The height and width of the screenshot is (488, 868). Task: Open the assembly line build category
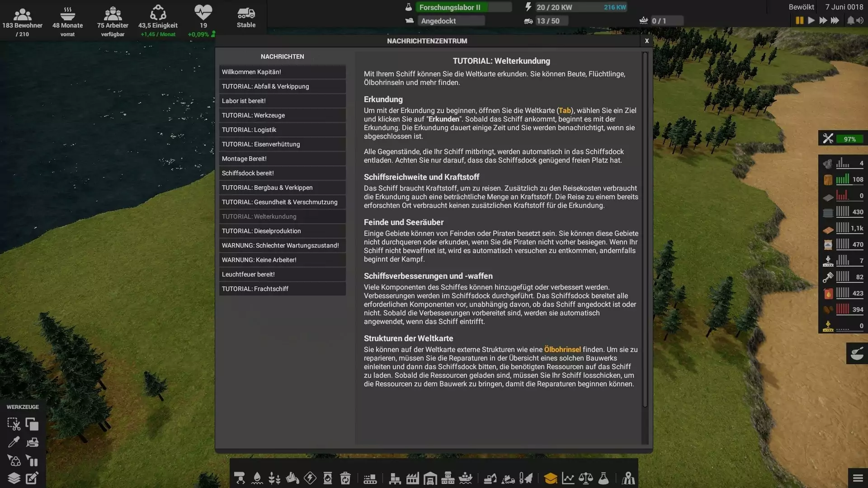click(370, 479)
